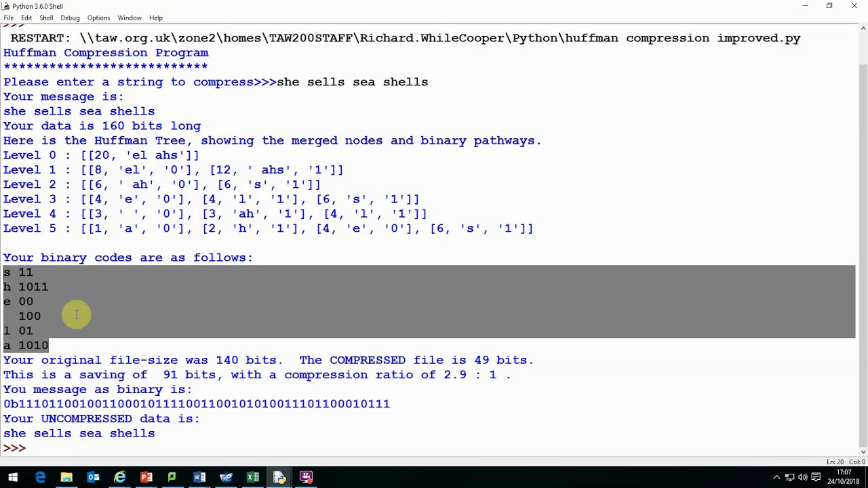
Task: Open Microsoft Word from taskbar
Action: tap(199, 477)
